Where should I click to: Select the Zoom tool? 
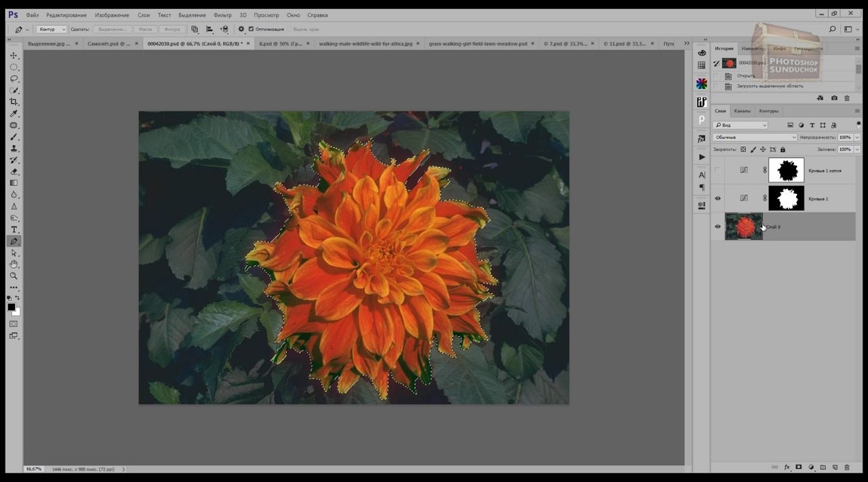pyautogui.click(x=14, y=276)
